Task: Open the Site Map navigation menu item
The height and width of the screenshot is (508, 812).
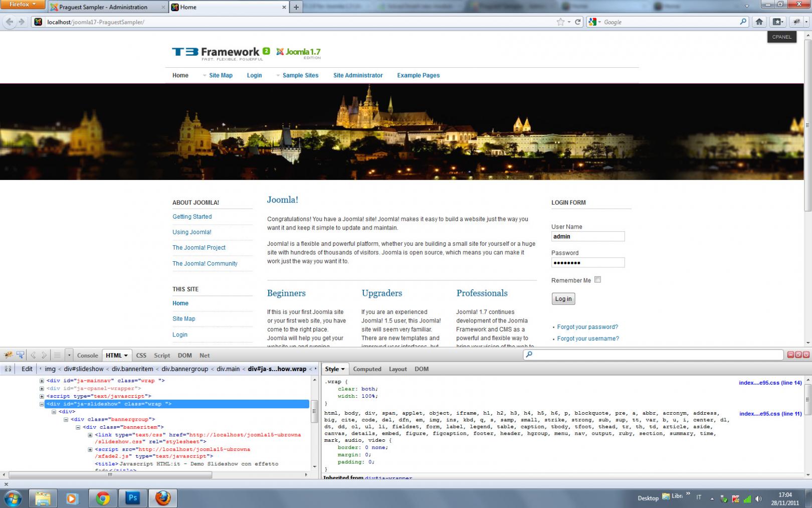Action: 221,75
